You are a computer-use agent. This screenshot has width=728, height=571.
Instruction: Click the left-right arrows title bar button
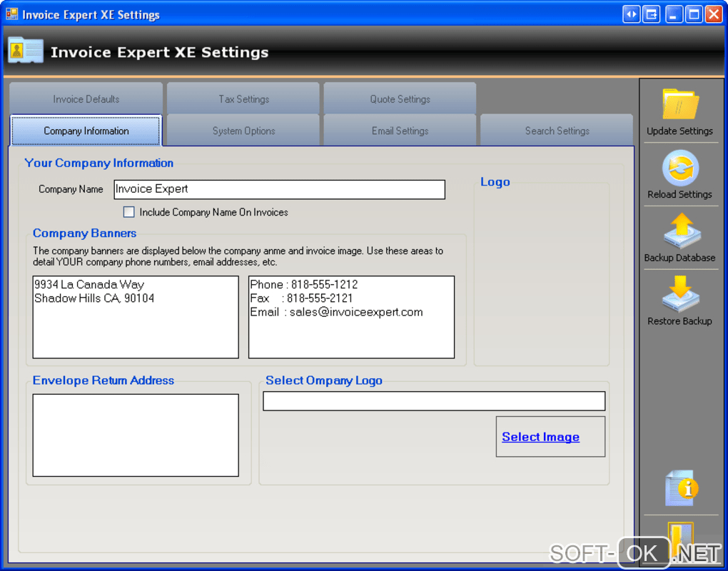[632, 14]
